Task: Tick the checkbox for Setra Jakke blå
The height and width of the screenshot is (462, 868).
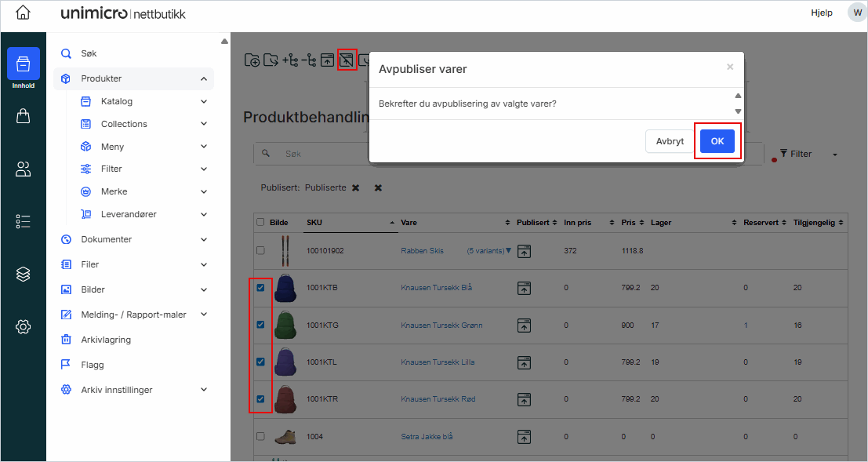Action: [260, 436]
